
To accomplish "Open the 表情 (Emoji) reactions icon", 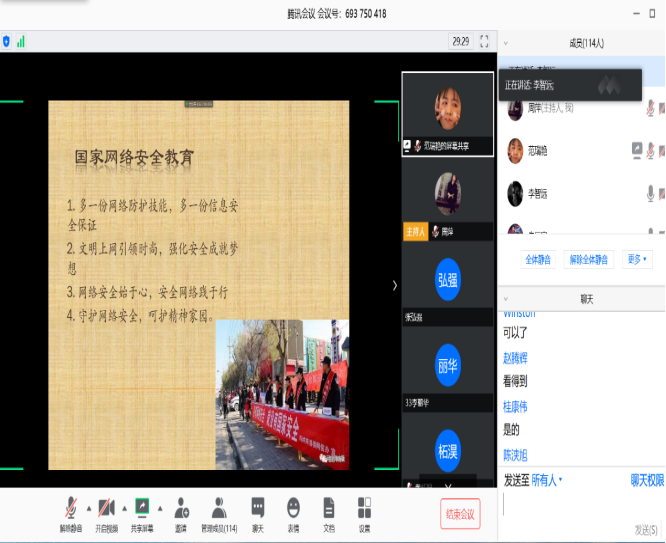I will 293,512.
